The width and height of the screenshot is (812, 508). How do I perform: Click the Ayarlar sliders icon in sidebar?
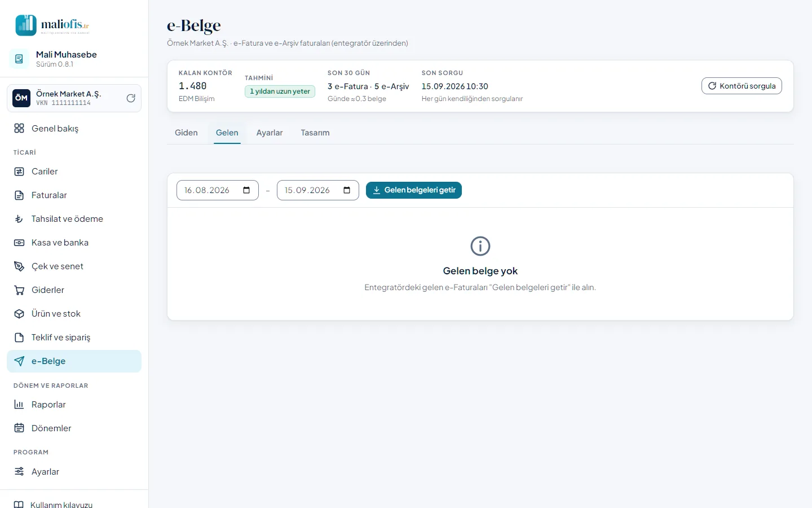coord(19,472)
